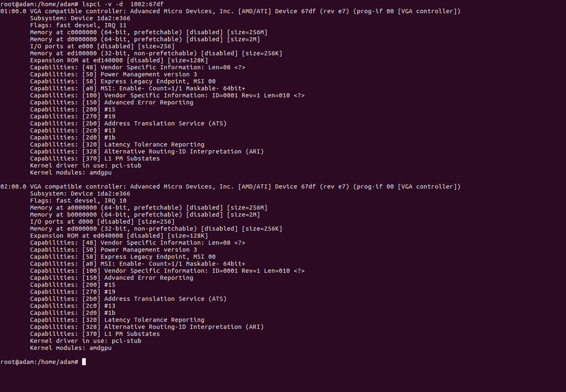This screenshot has height=392, width=566.
Task: Click the lspci -v -d command text
Action: (x=123, y=4)
